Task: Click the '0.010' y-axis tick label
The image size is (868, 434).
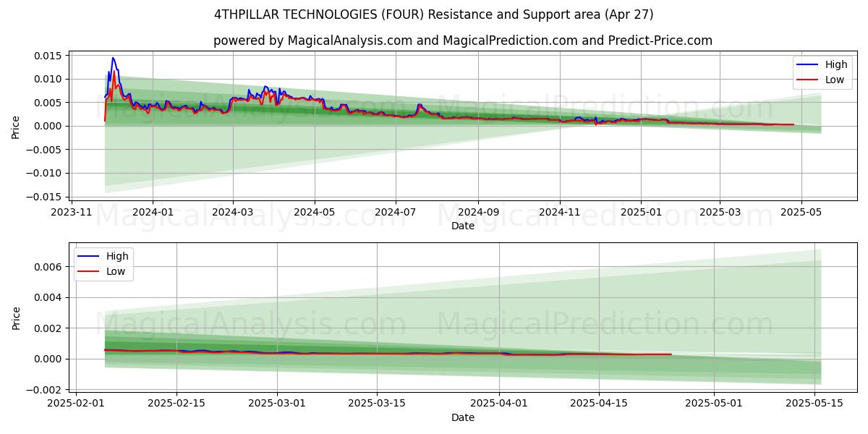Action: click(x=50, y=79)
